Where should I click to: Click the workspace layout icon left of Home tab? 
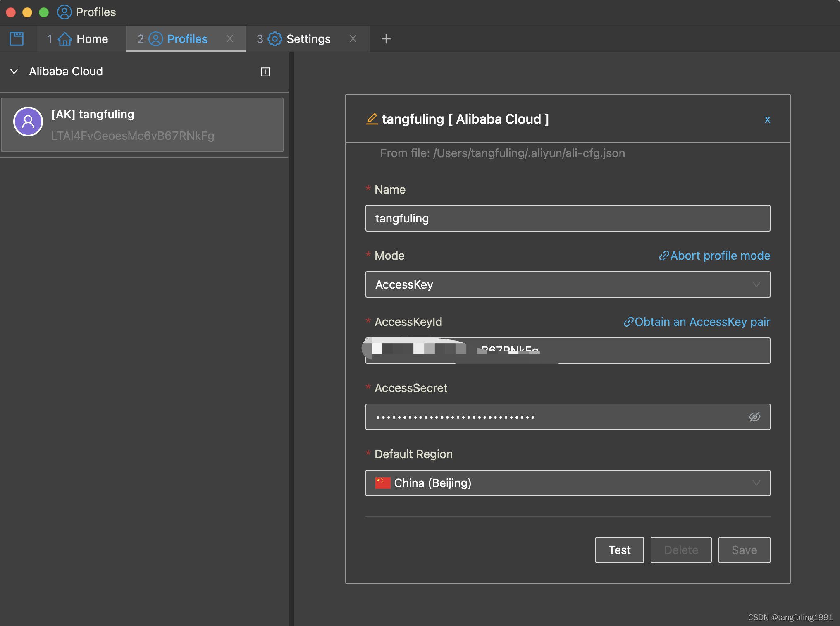17,39
